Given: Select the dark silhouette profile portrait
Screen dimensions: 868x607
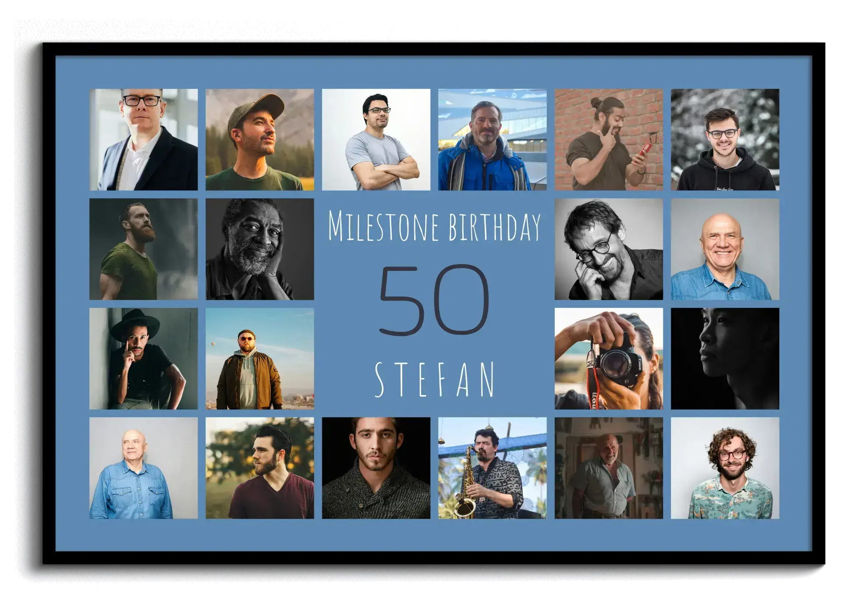Looking at the screenshot, I should 725,358.
